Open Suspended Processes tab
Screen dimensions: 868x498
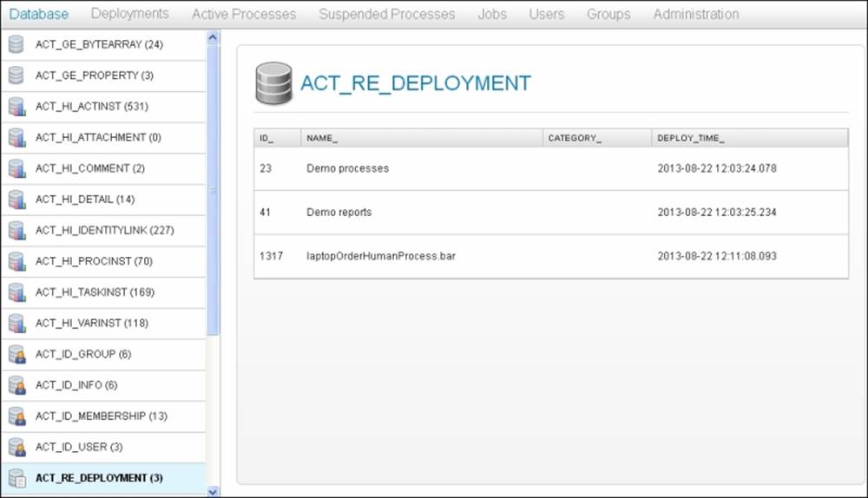[387, 14]
